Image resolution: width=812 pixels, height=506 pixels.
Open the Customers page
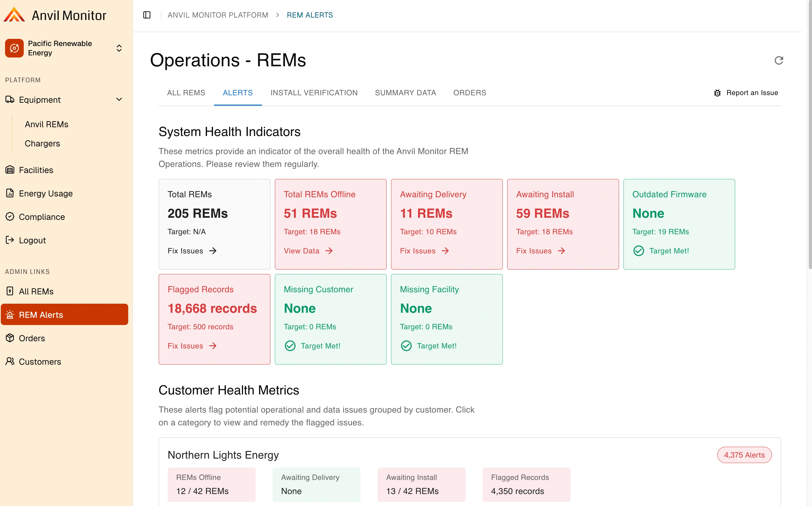click(x=40, y=362)
